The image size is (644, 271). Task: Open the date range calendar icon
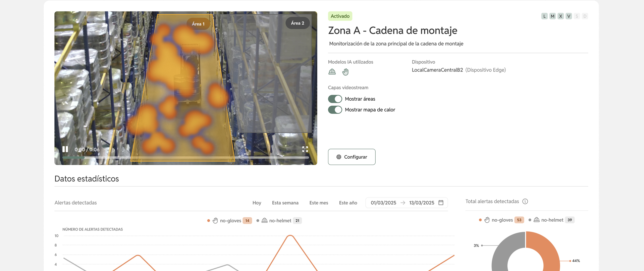[441, 203]
